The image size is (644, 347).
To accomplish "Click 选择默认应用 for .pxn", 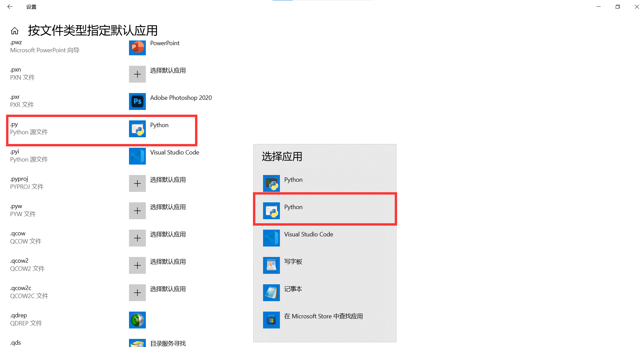I will pyautogui.click(x=168, y=70).
